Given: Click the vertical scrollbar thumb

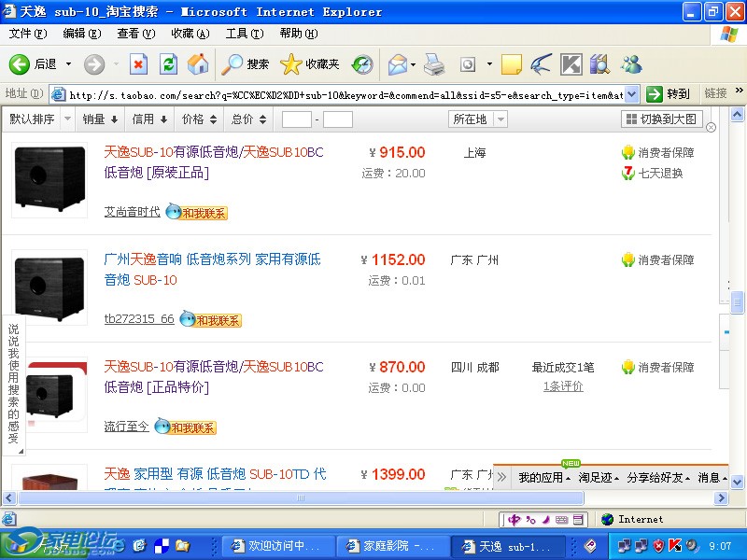Looking at the screenshot, I should (x=737, y=301).
